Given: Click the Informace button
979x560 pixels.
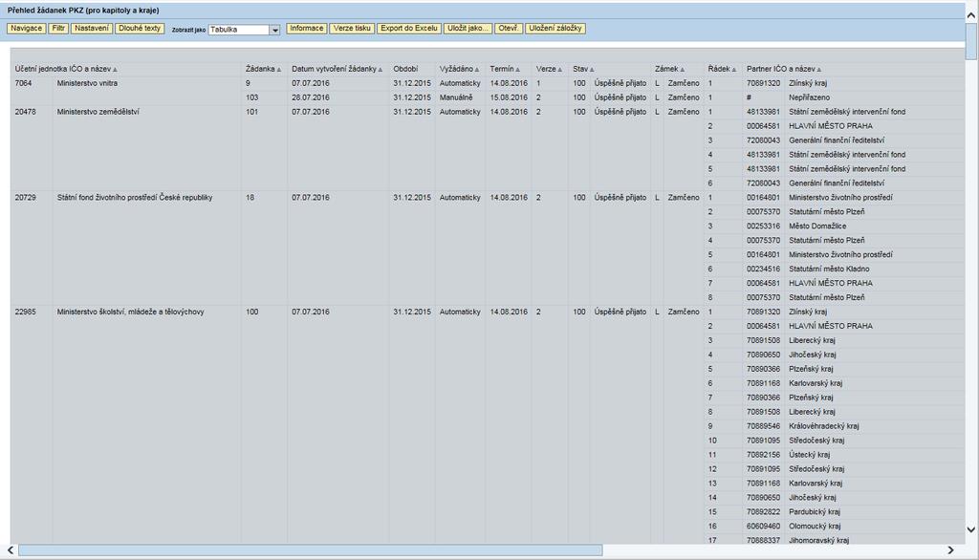Looking at the screenshot, I should pos(307,29).
